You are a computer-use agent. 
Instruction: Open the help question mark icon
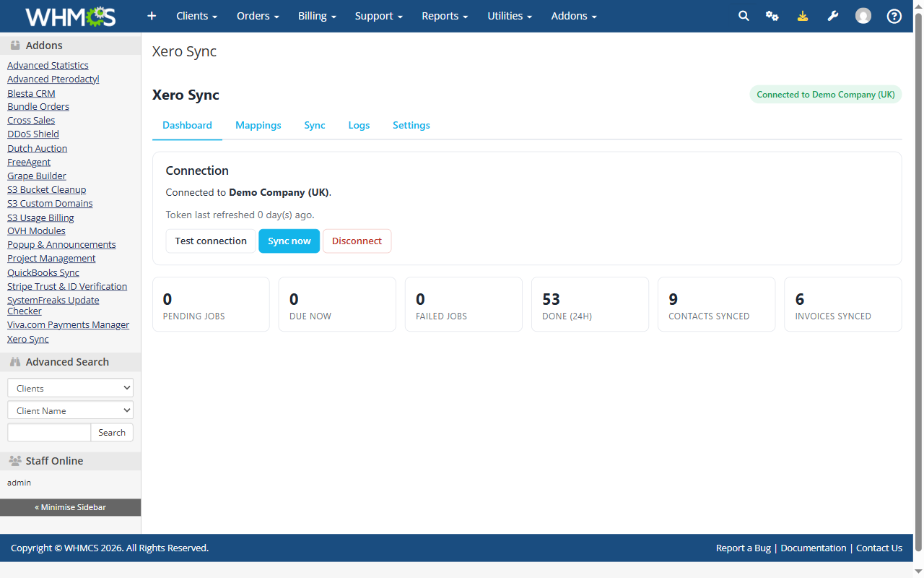coord(894,16)
